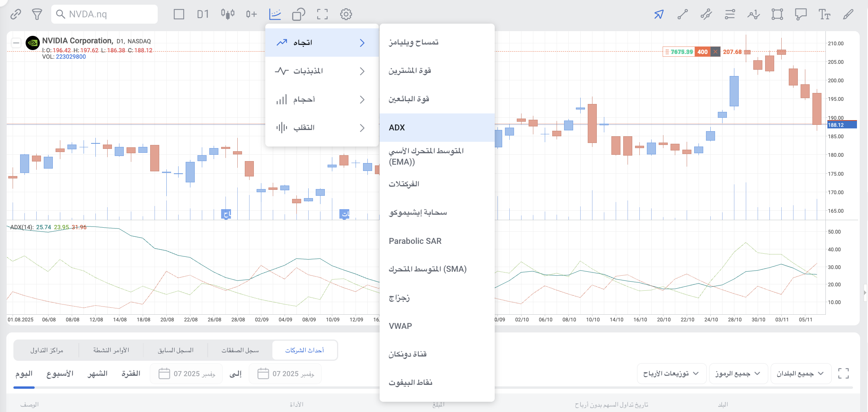
Task: Select نقاط البيفوت pivot points indicator
Action: pyautogui.click(x=437, y=382)
